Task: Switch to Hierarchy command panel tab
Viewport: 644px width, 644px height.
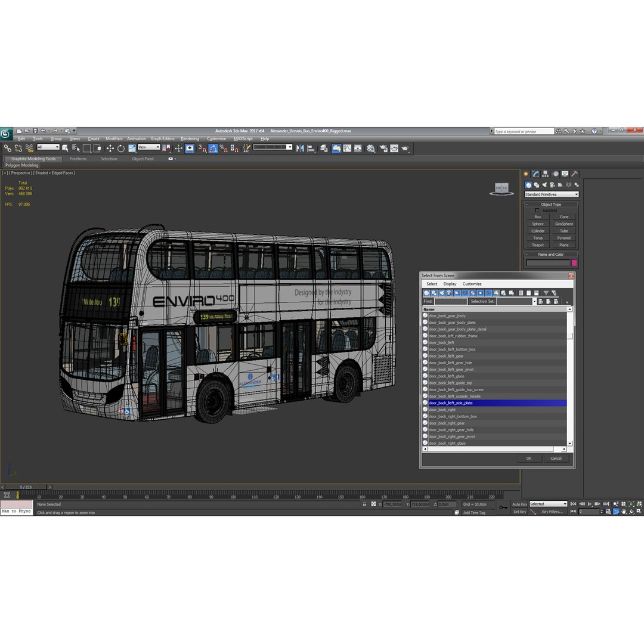Action: click(x=546, y=174)
